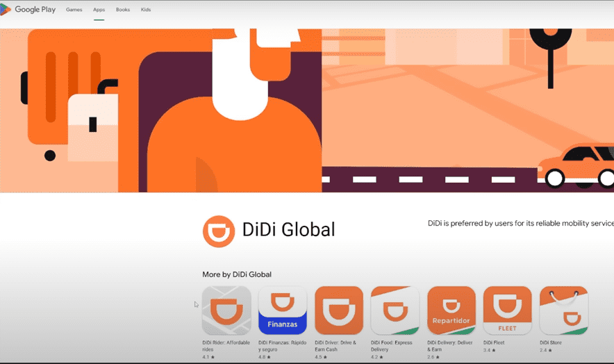
Task: Click the developer description text about mobility services
Action: [x=520, y=224]
